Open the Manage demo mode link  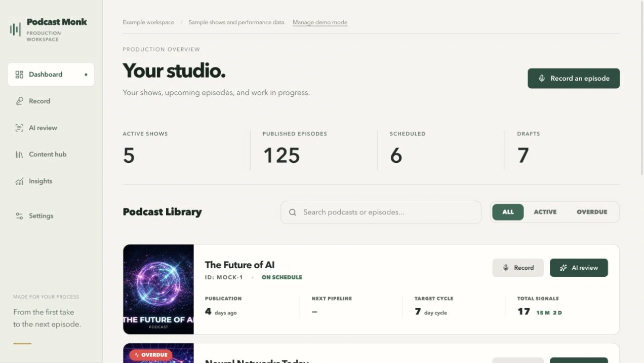click(320, 22)
